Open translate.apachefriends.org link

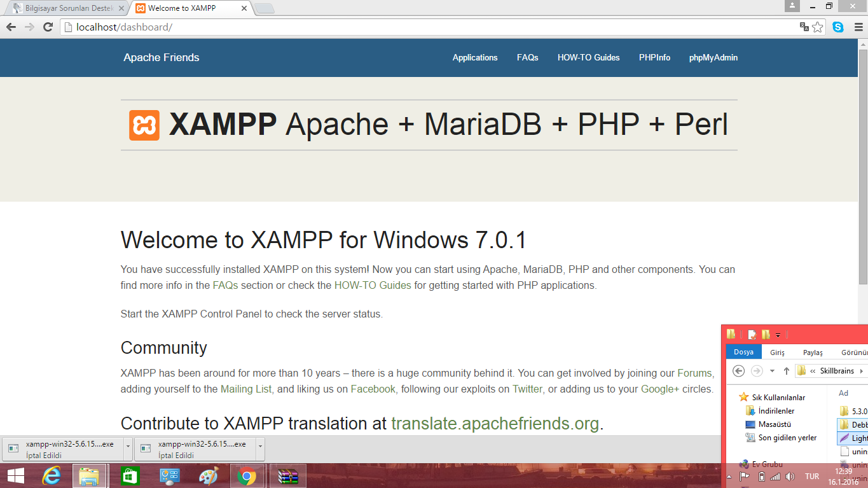coord(495,423)
